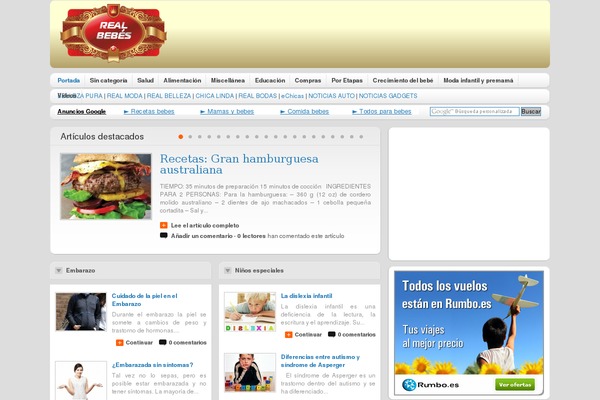600x400 pixels.
Task: Go to the Compras section
Action: (x=308, y=80)
